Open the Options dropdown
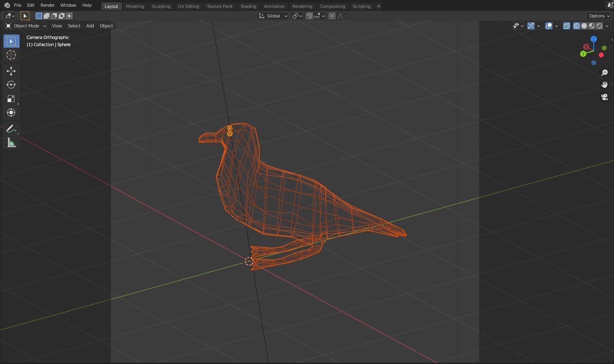 click(599, 16)
